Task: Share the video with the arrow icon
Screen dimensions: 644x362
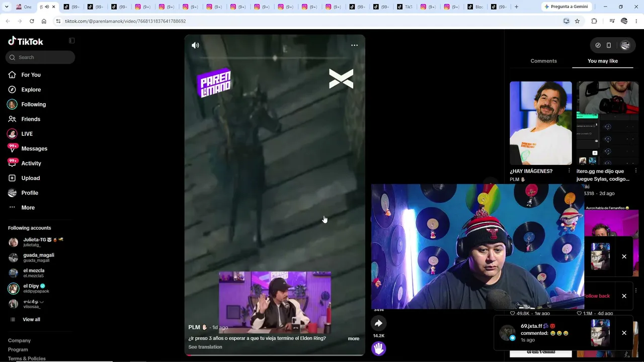Action: point(378,323)
